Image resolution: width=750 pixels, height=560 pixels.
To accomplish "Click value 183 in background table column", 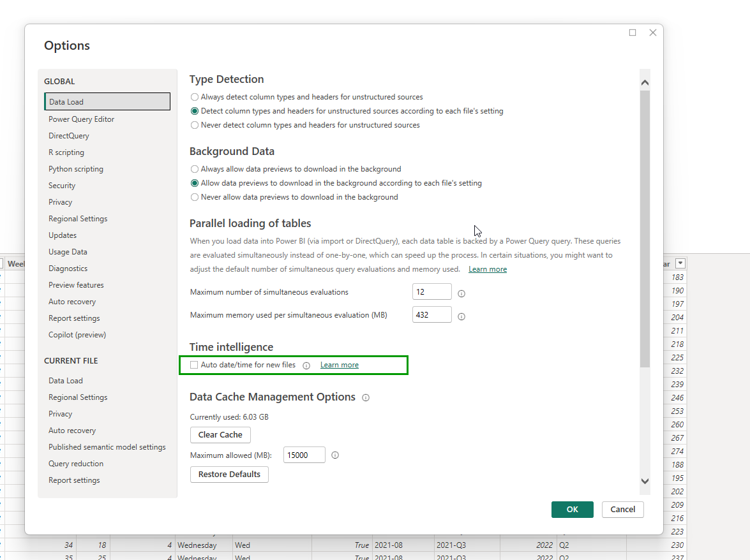I will click(677, 277).
